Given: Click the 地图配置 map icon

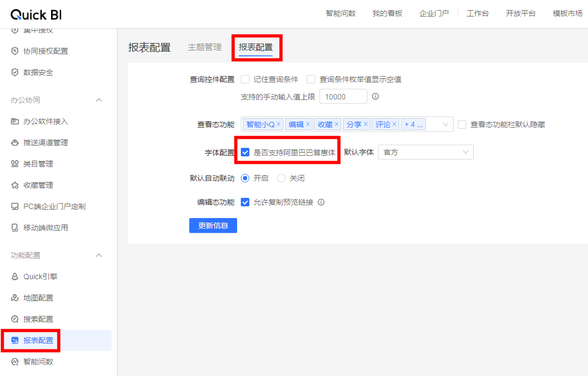Looking at the screenshot, I should (x=15, y=298).
